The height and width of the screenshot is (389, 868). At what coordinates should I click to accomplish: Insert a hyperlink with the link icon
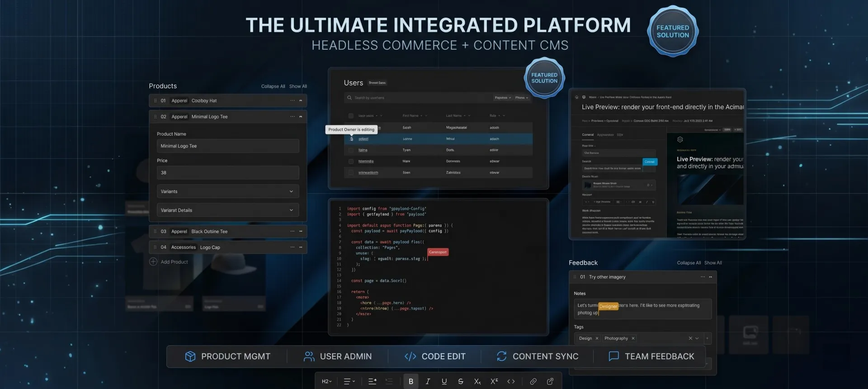tap(533, 381)
